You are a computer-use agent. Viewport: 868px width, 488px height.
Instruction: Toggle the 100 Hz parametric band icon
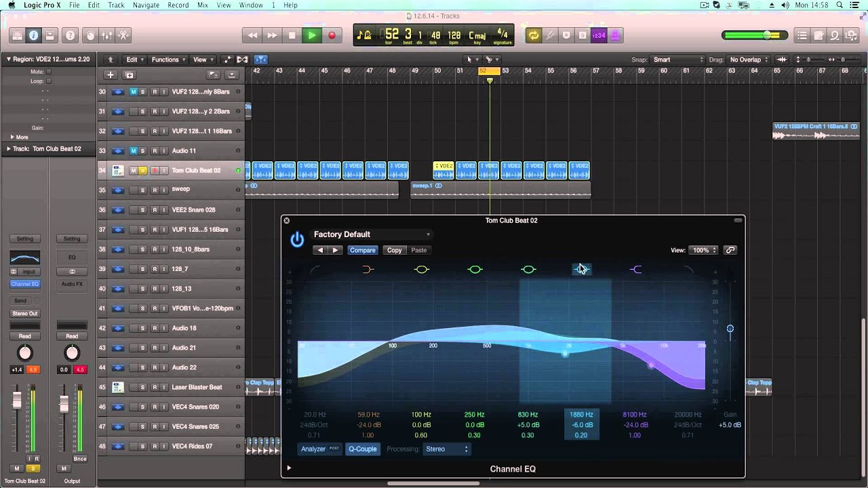[x=422, y=269]
